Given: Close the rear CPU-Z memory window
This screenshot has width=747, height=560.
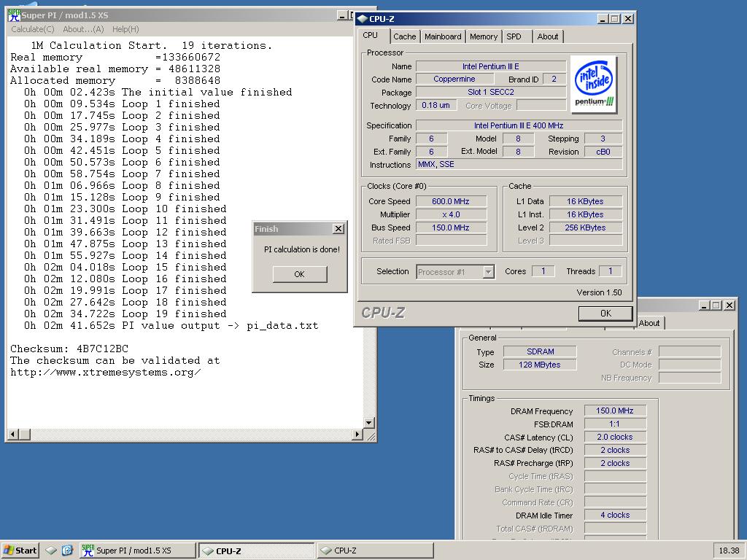Looking at the screenshot, I should [x=729, y=306].
